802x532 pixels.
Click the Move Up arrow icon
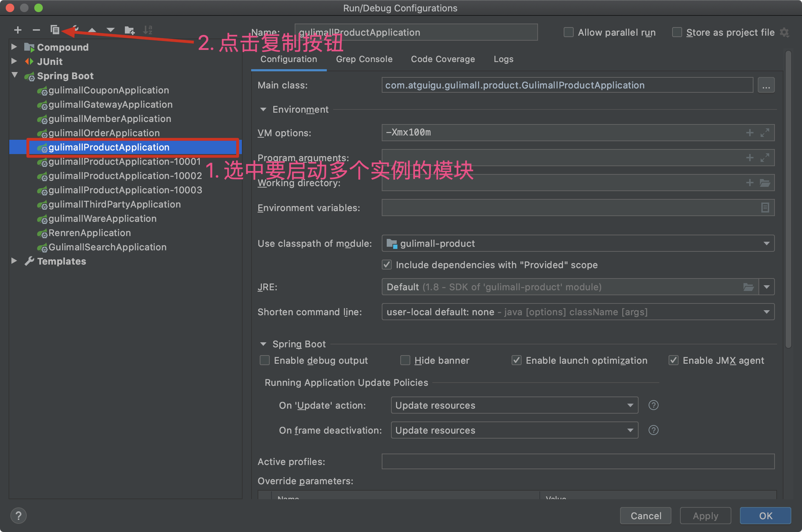92,30
